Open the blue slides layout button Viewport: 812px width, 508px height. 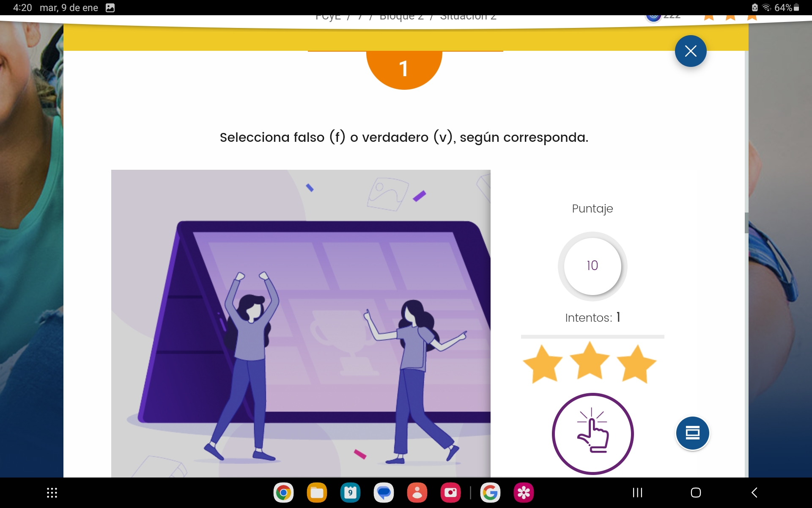[x=692, y=433]
